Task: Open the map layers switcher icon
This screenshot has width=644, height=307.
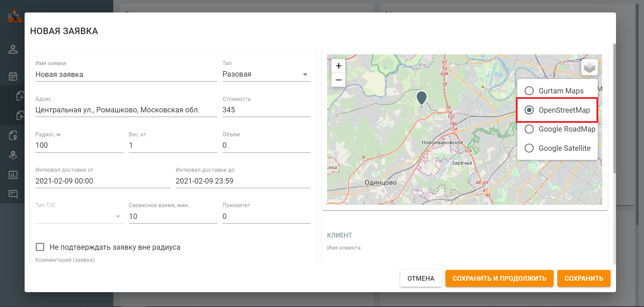Action: (589, 67)
